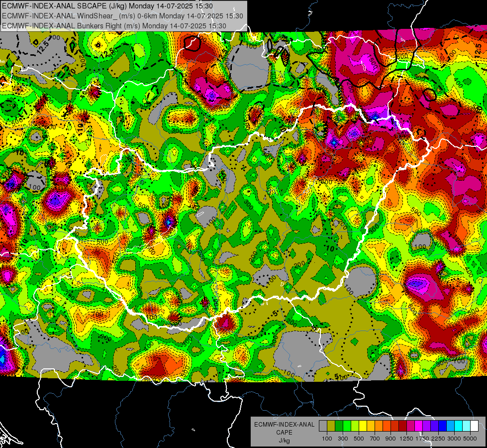Viewport: 487px width, 448px height.
Task: Click the 2250 tick label under legend
Action: pyautogui.click(x=439, y=439)
